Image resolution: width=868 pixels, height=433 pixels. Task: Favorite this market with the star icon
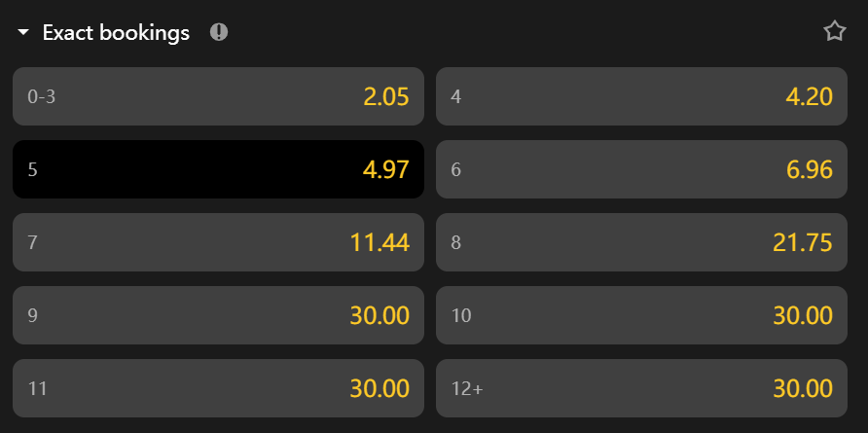click(x=834, y=32)
